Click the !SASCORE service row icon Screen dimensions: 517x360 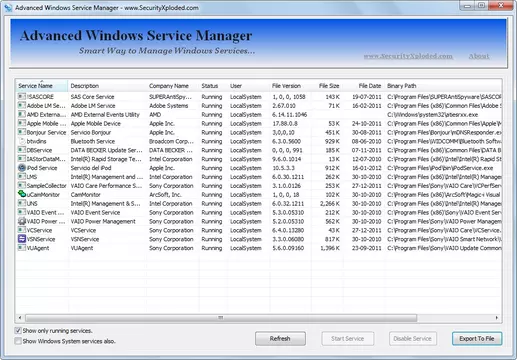click(22, 96)
